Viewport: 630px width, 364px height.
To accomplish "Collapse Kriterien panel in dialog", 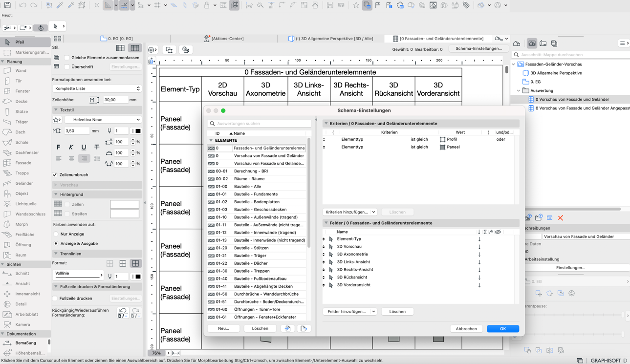I will coord(326,124).
